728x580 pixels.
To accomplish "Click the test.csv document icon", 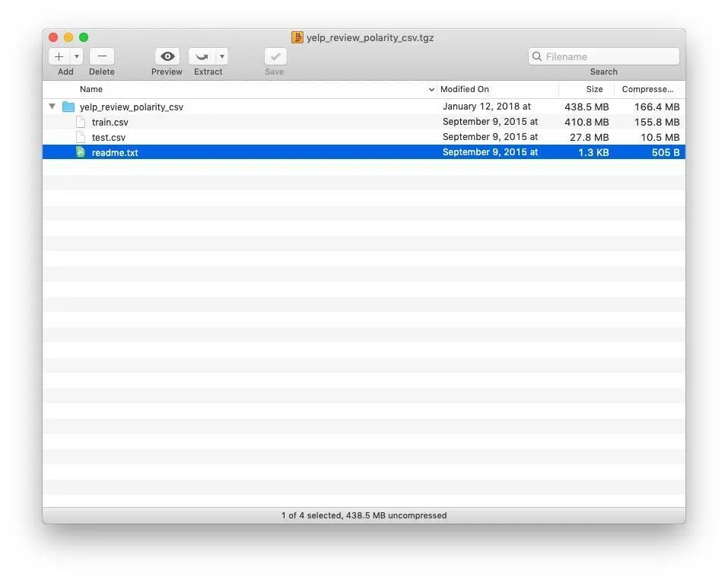I will pyautogui.click(x=81, y=138).
